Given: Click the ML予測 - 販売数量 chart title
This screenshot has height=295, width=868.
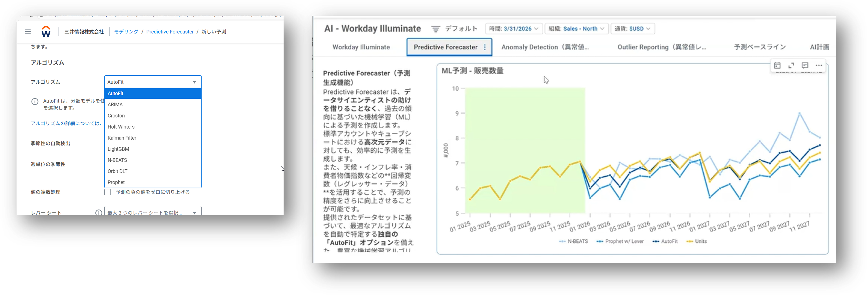Looking at the screenshot, I should pyautogui.click(x=472, y=71).
